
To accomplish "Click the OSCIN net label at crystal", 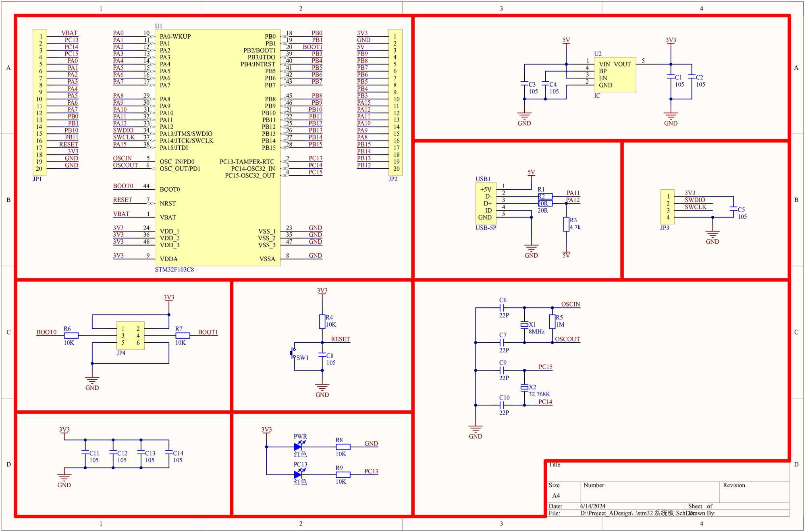I will [570, 304].
